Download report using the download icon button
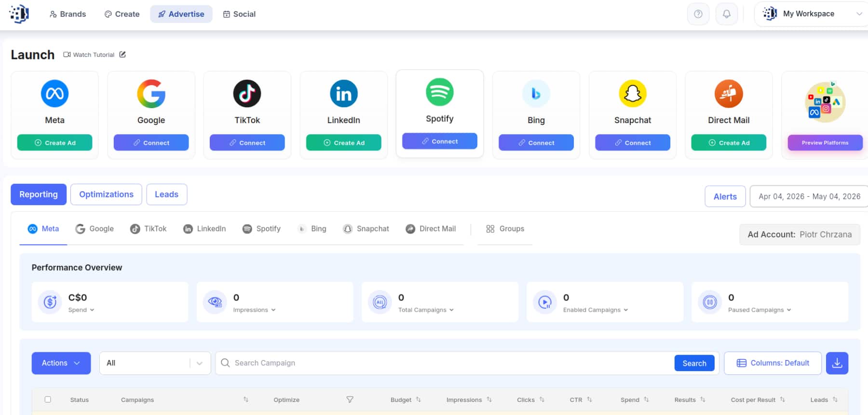This screenshot has width=868, height=415. pyautogui.click(x=837, y=363)
